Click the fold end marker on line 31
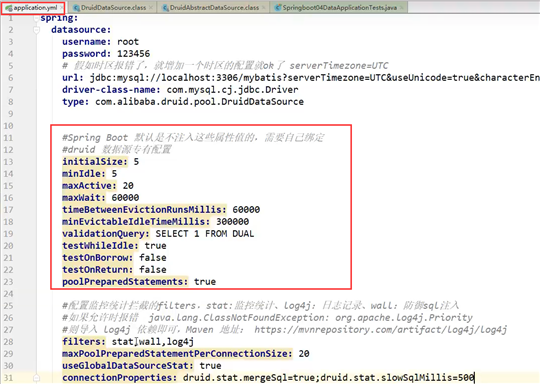540x384 pixels. [x=36, y=378]
